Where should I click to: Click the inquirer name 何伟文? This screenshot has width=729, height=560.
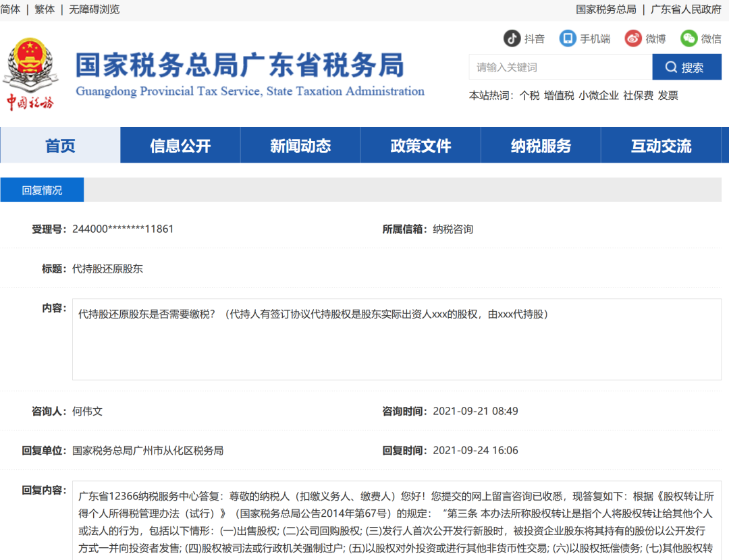pos(87,411)
